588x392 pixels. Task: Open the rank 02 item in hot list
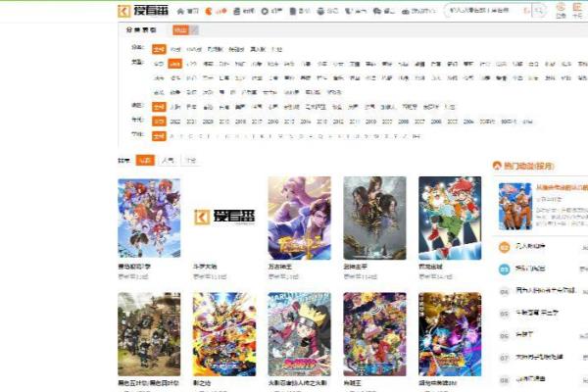click(530, 246)
